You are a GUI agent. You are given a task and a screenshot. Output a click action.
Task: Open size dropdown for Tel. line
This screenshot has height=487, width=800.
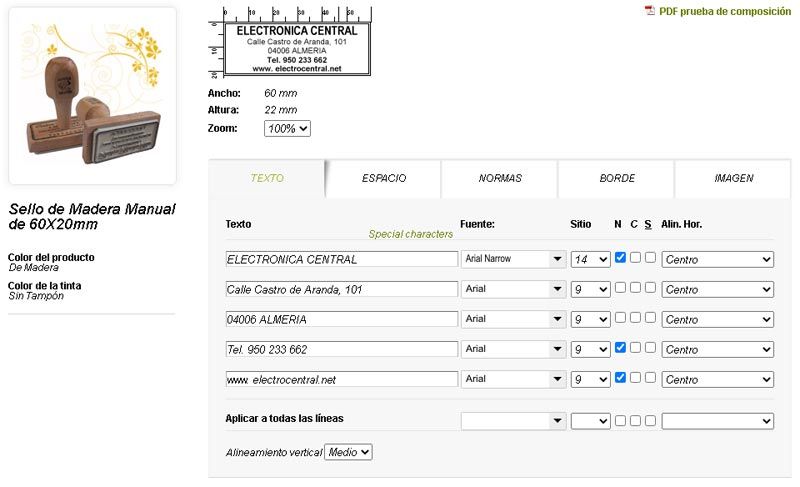pos(590,349)
